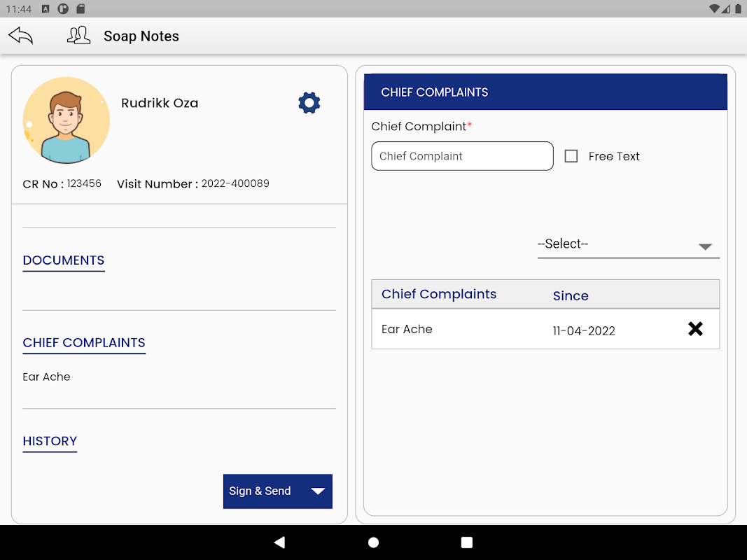Focus the Chief Complaint input field
The height and width of the screenshot is (560, 747).
coord(462,156)
